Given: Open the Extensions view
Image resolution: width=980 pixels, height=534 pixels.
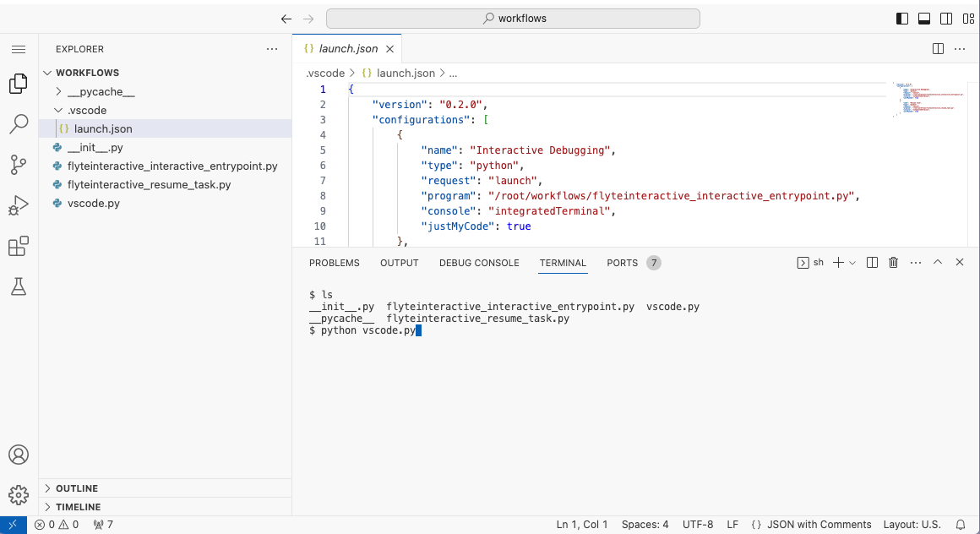Looking at the screenshot, I should pos(19,247).
